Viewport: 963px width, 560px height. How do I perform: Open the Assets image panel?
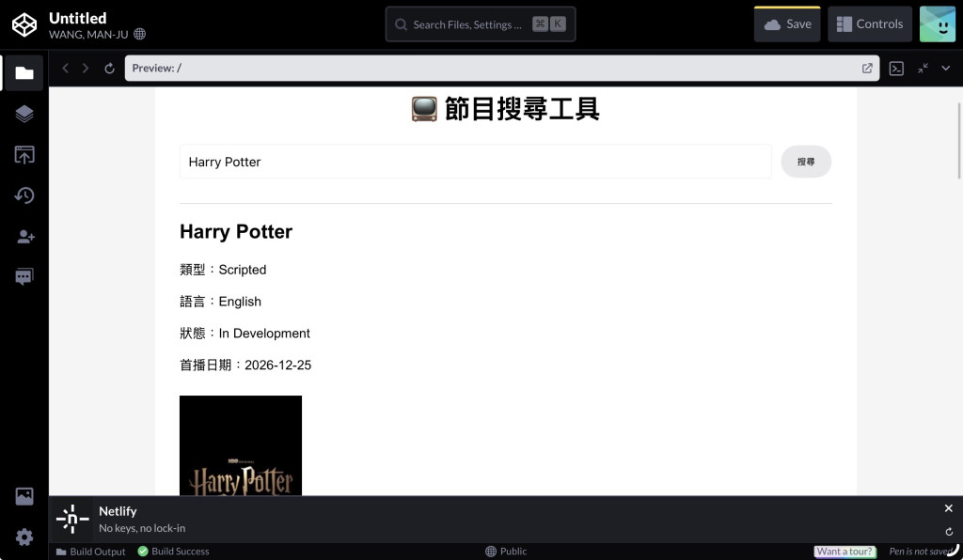pyautogui.click(x=24, y=496)
